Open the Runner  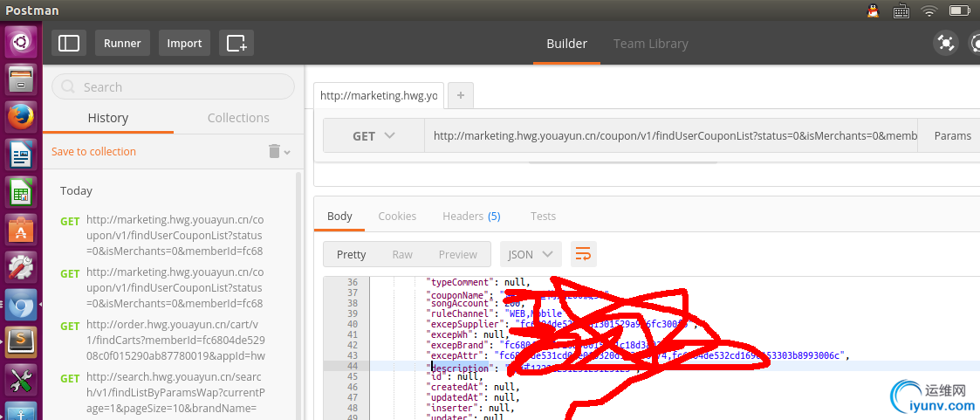pos(122,43)
